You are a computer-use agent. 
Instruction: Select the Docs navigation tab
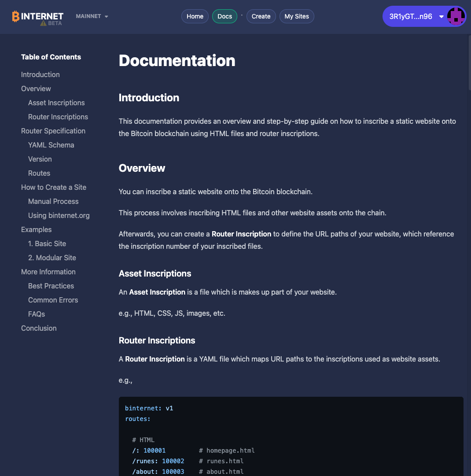224,16
